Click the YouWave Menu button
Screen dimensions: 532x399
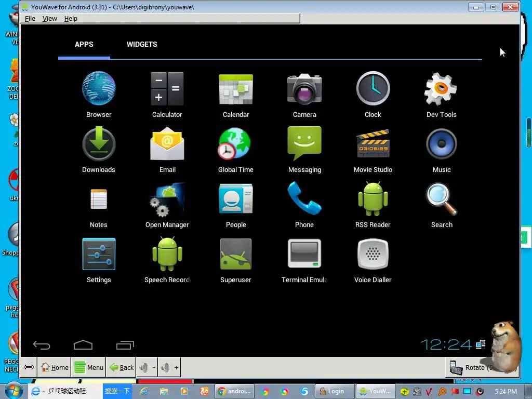(89, 367)
